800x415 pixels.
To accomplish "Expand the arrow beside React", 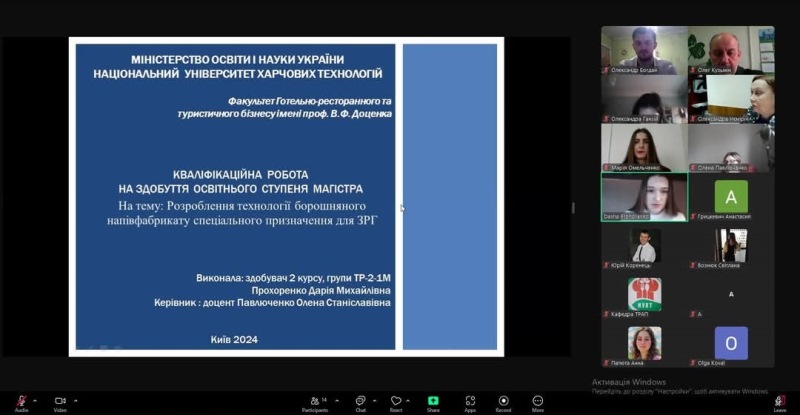I will coord(408,401).
